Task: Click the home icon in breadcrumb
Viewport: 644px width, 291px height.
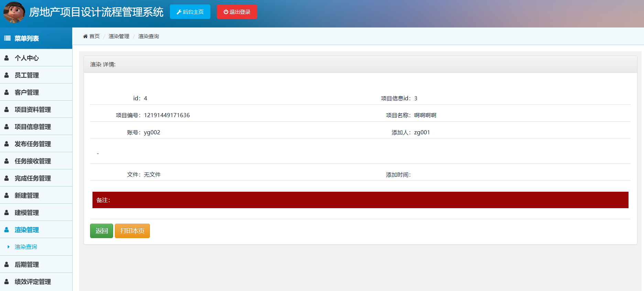Action: click(85, 36)
